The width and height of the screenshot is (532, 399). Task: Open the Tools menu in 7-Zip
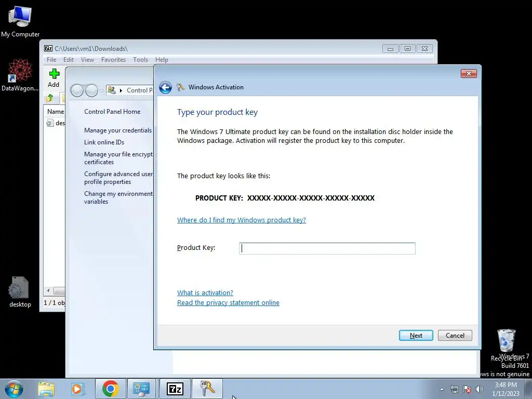[140, 60]
